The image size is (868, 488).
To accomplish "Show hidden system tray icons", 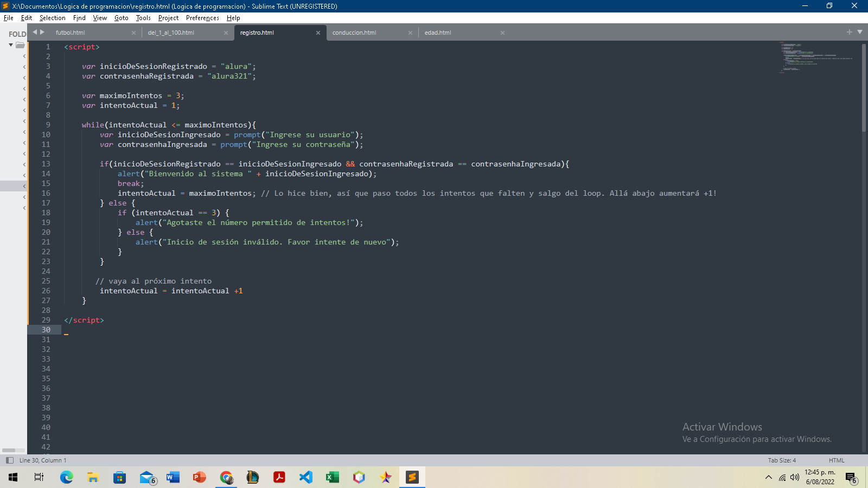I will 768,477.
